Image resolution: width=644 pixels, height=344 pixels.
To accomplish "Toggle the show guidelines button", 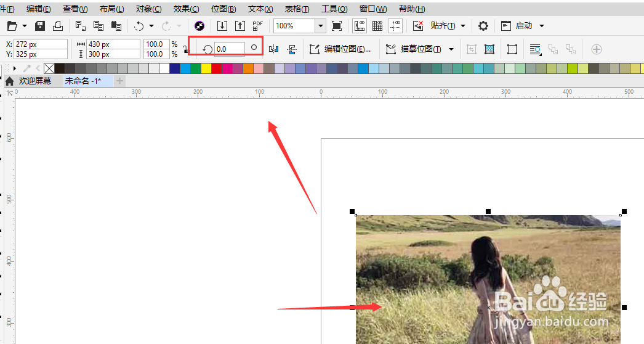I will point(395,26).
